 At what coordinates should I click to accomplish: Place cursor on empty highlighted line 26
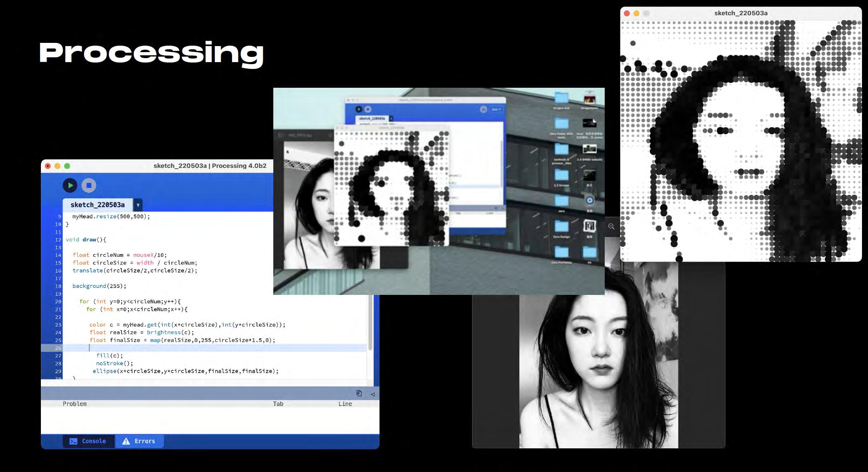tap(215, 348)
